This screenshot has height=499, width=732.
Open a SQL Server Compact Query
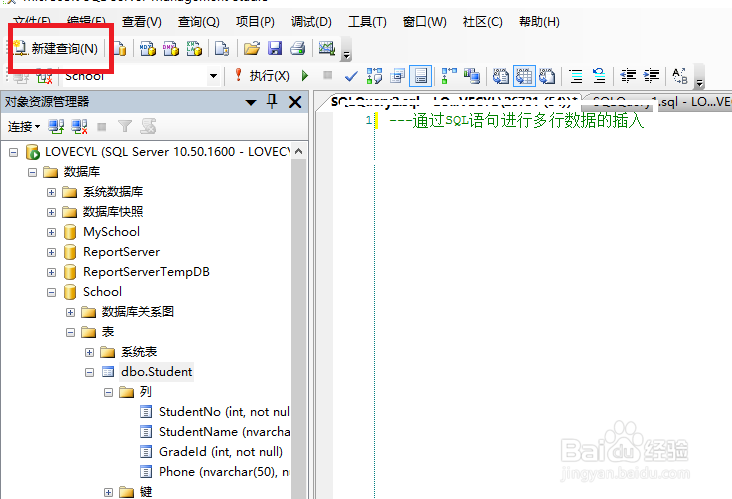tap(221, 48)
